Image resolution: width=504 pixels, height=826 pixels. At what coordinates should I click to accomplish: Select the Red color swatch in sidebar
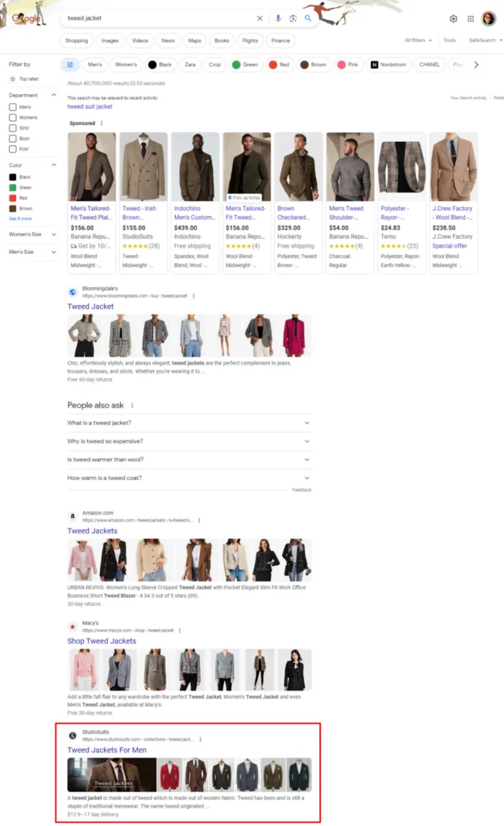click(13, 198)
